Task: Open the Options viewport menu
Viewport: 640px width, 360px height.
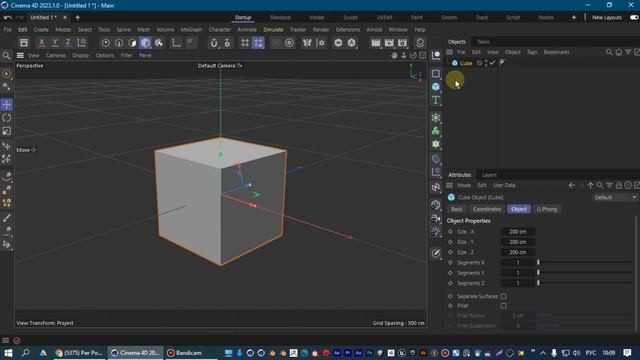Action: point(105,56)
